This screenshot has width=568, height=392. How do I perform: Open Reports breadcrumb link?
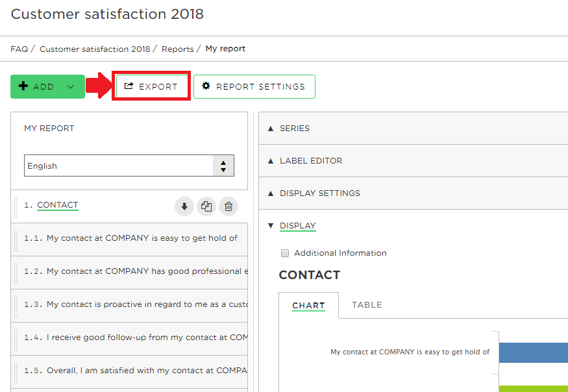(177, 49)
